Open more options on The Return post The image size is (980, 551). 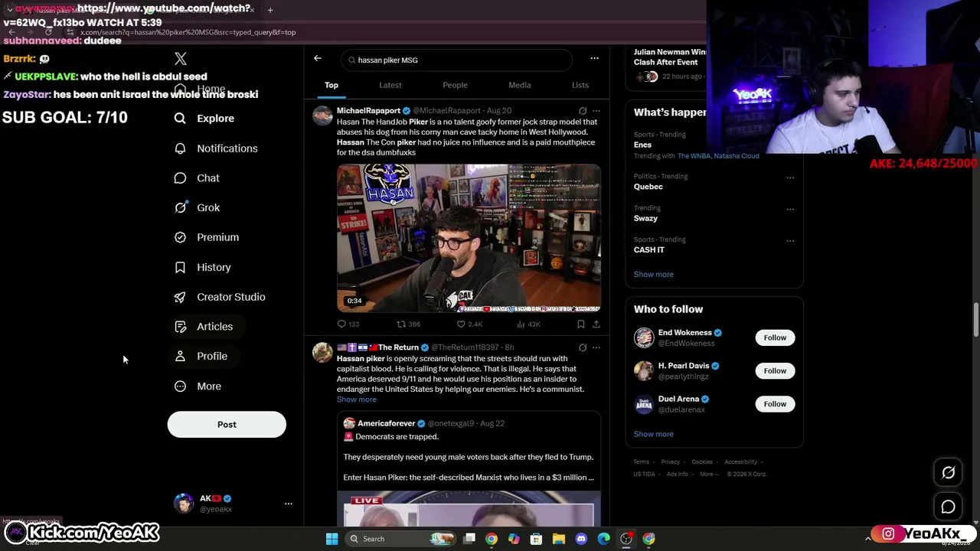coord(596,347)
